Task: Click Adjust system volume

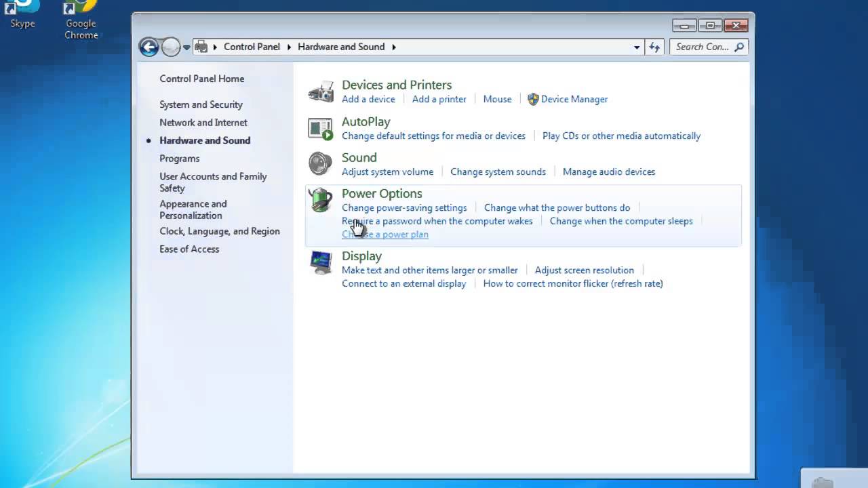Action: point(388,171)
